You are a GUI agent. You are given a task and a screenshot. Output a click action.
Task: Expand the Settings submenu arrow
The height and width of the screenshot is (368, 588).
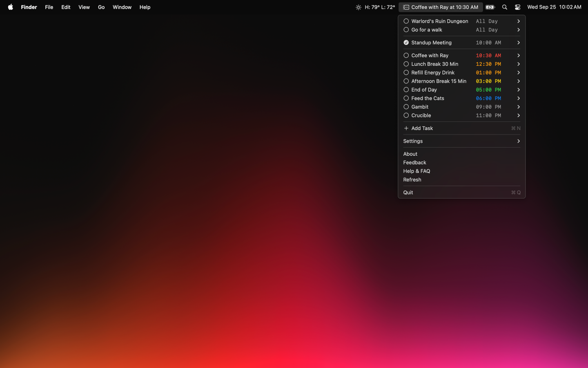point(518,141)
